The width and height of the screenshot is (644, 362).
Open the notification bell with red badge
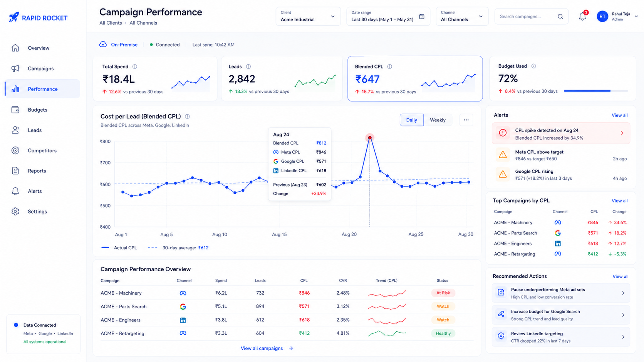[582, 16]
